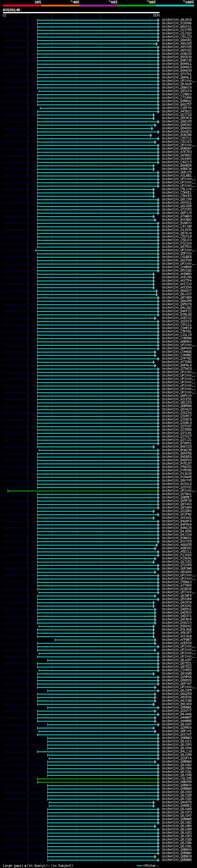The width and height of the screenshot is (197, 868).
Task: Open hit UniRef100_Q3SYU2
Action: 177,487
